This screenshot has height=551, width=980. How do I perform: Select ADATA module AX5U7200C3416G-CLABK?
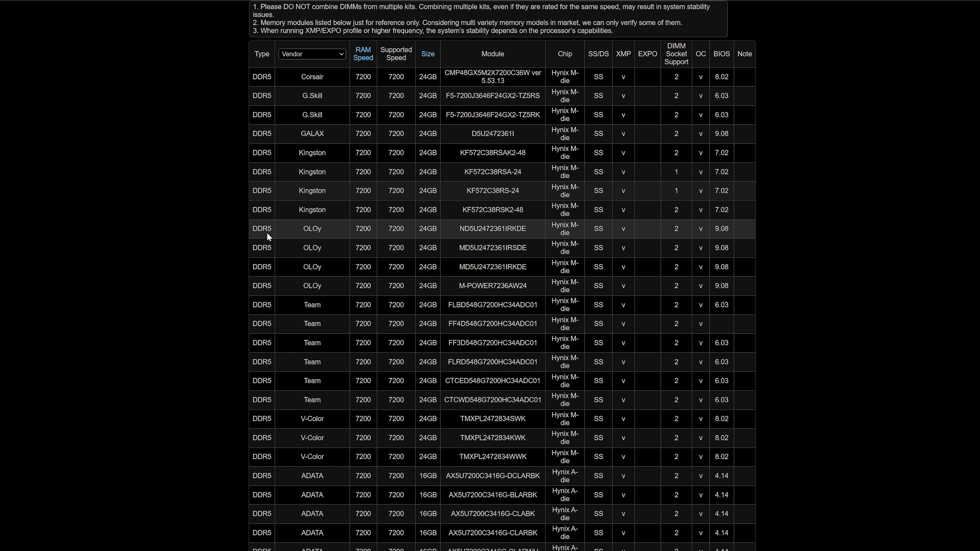(493, 514)
